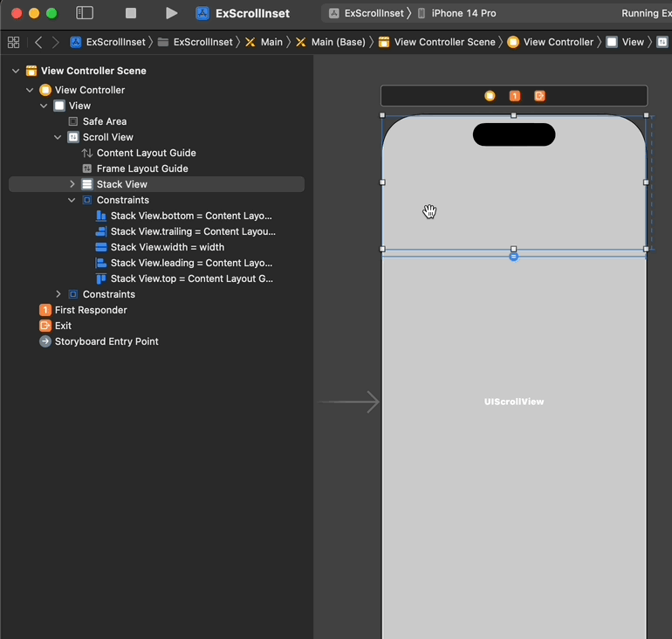The image size is (672, 639).
Task: Go back in editor history
Action: 38,42
